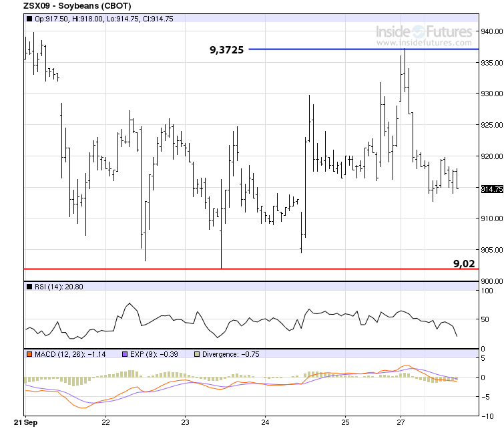Click the orange MACD legend swatch
Image resolution: width=504 pixels, height=443 pixels.
pos(29,354)
